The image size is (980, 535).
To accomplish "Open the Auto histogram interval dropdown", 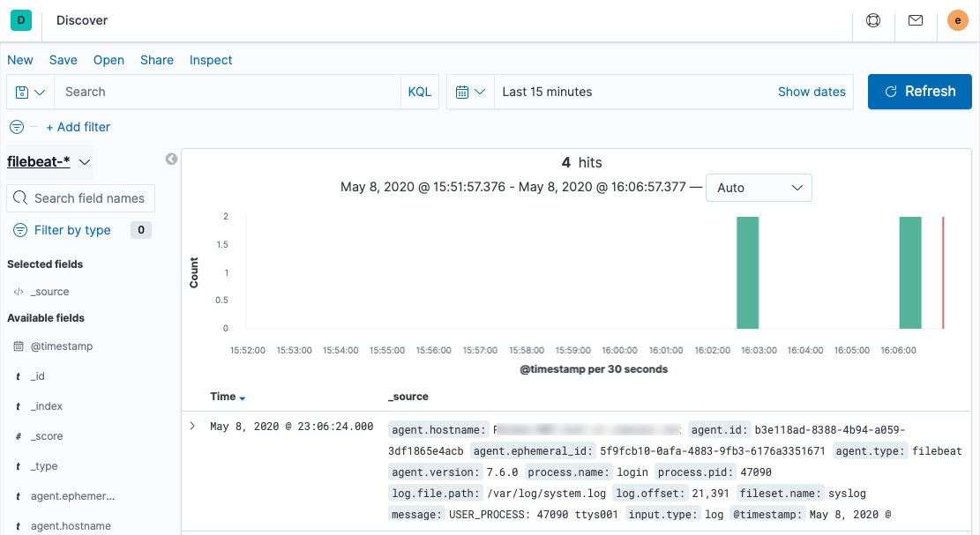I will [759, 188].
